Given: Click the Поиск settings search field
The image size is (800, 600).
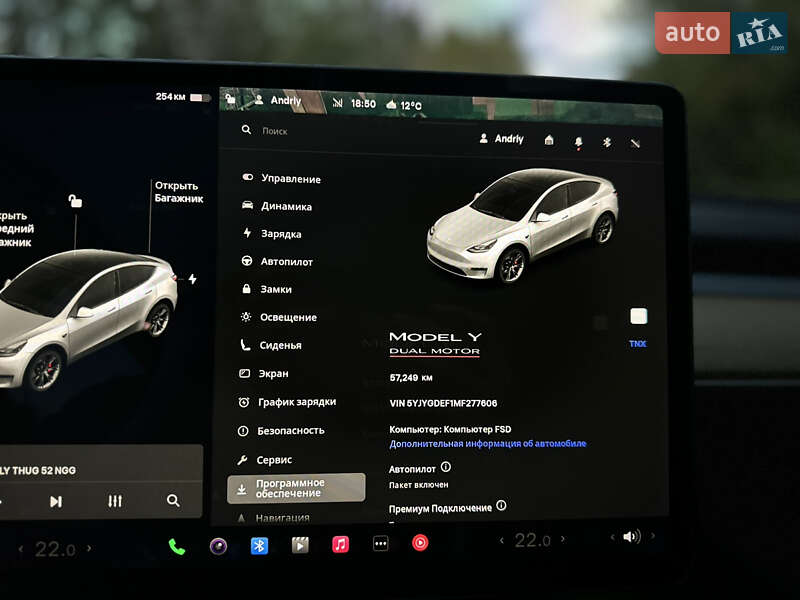Looking at the screenshot, I should 275,131.
